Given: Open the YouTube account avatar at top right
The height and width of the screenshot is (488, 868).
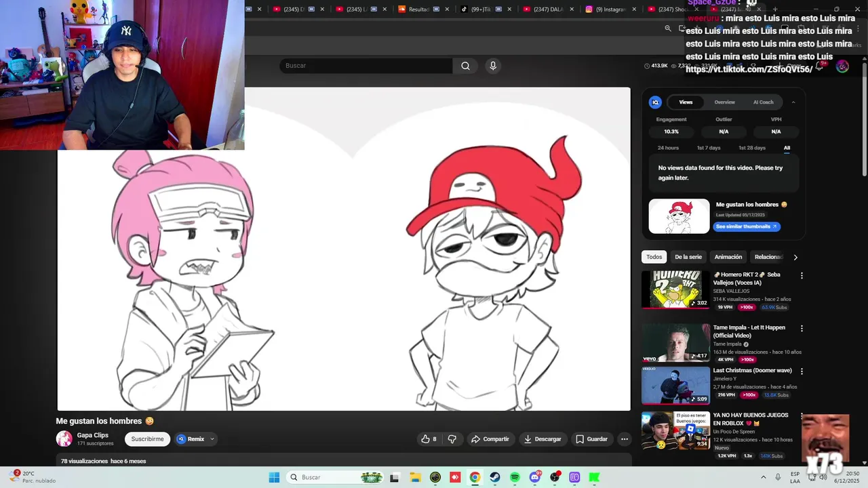Looking at the screenshot, I should click(x=842, y=66).
